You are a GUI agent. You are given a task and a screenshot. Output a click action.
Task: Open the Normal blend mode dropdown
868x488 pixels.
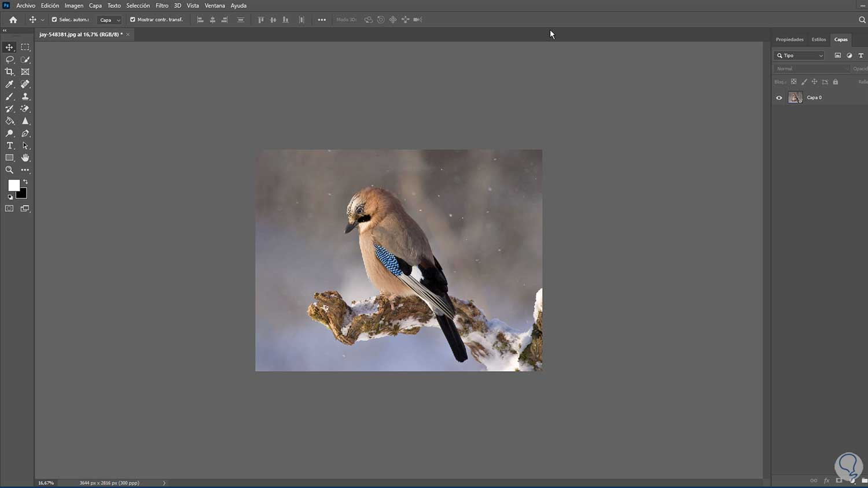pos(812,69)
